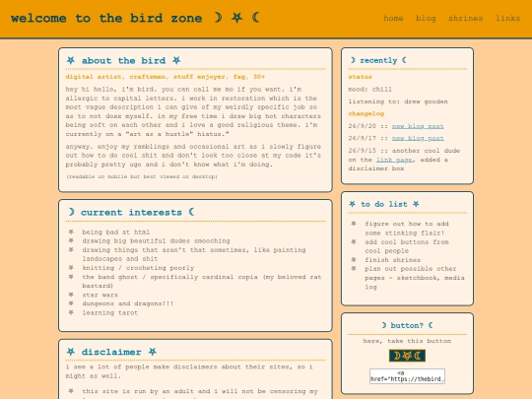The height and width of the screenshot is (399, 532).
Task: Click the star icon right of about the bird
Action: pos(176,60)
